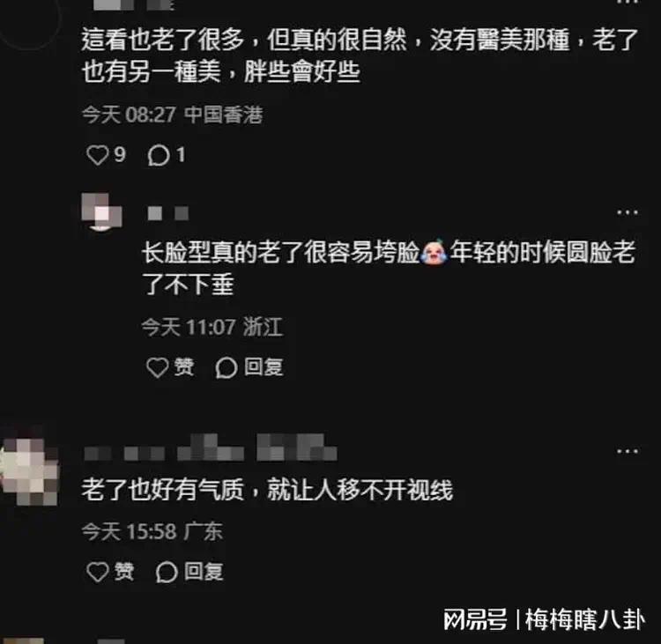661x644 pixels.
Task: Tap the reply bubble on the Guangdong comment
Action: [x=167, y=573]
